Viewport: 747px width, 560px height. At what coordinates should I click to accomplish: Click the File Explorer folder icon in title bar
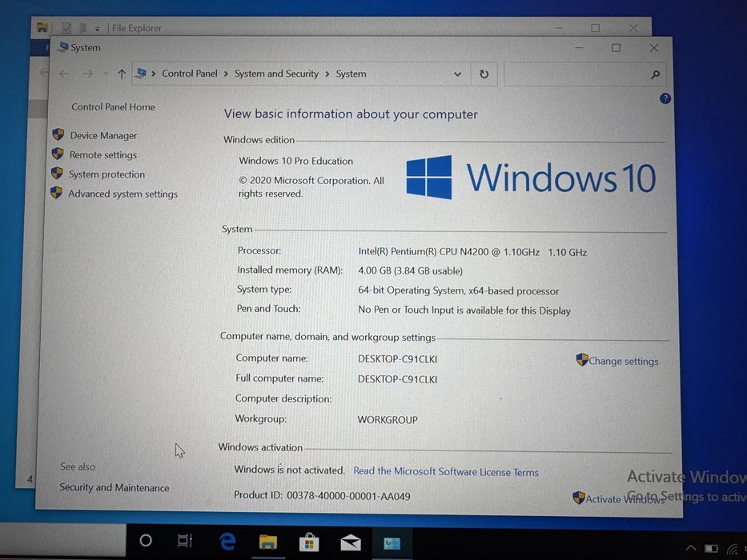click(x=42, y=28)
